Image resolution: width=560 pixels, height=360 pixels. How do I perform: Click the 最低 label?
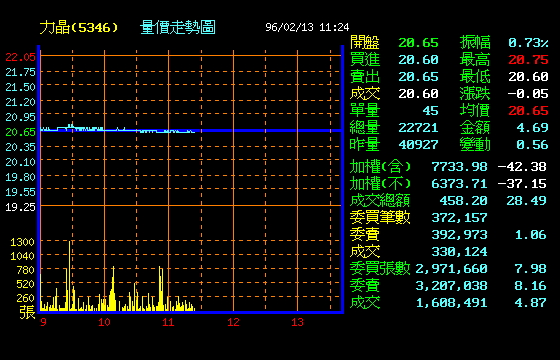(475, 77)
